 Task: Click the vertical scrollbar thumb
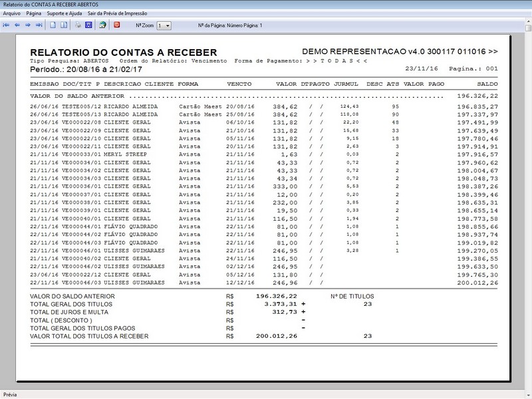pos(529,28)
